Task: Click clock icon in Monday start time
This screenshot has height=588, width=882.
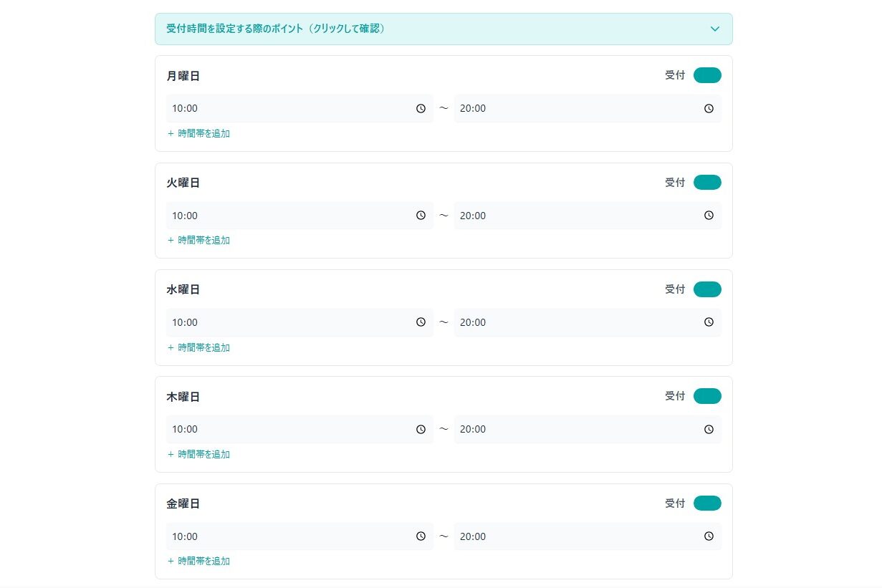Action: coord(421,109)
